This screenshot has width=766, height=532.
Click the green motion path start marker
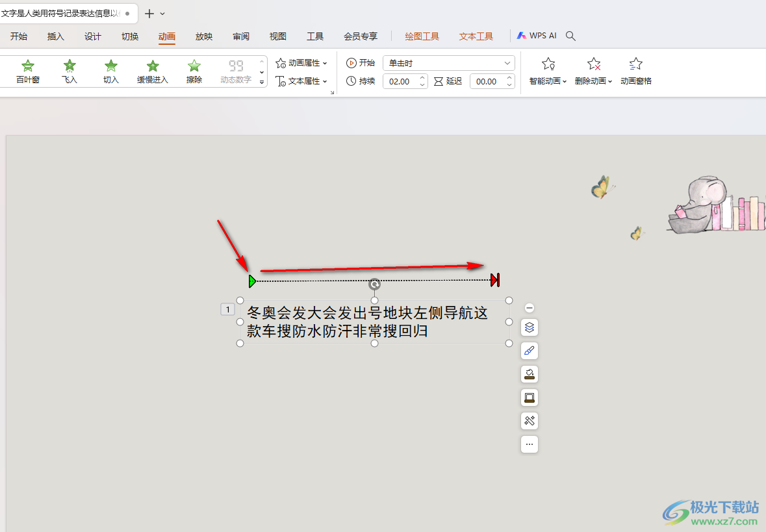252,281
